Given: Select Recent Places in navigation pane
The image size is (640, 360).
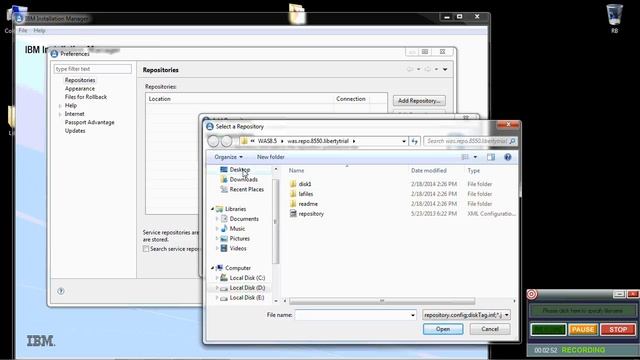Looking at the screenshot, I should [x=247, y=189].
